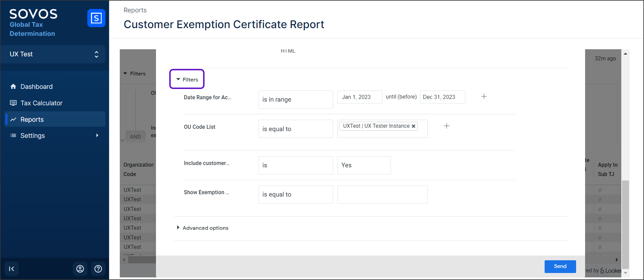Remove the UXTest | UX Tester Instance tag
644x280 pixels.
413,126
